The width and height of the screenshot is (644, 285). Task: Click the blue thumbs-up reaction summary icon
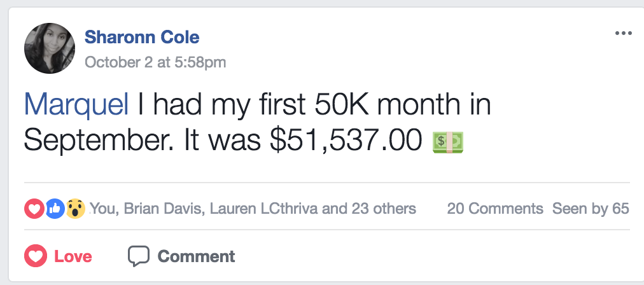[x=55, y=209]
